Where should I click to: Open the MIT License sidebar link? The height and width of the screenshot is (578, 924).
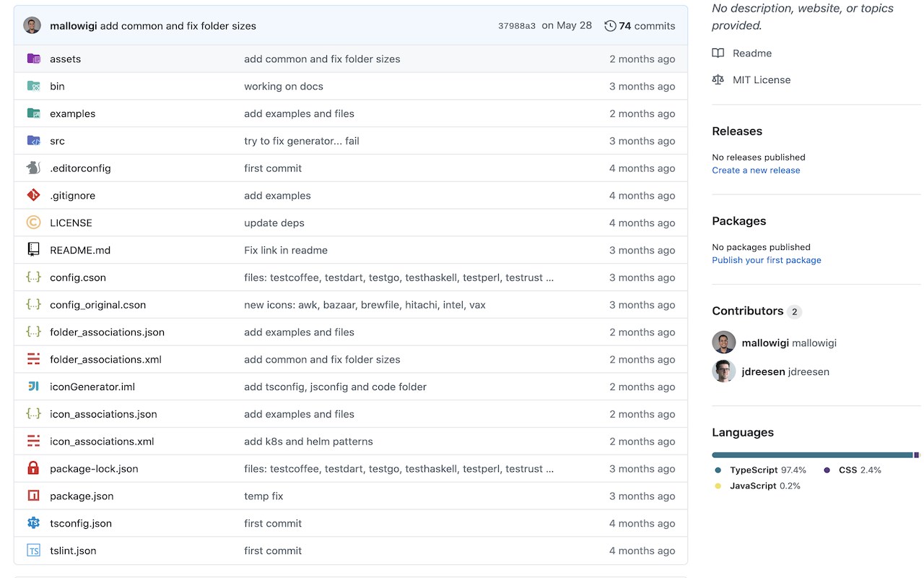click(762, 80)
